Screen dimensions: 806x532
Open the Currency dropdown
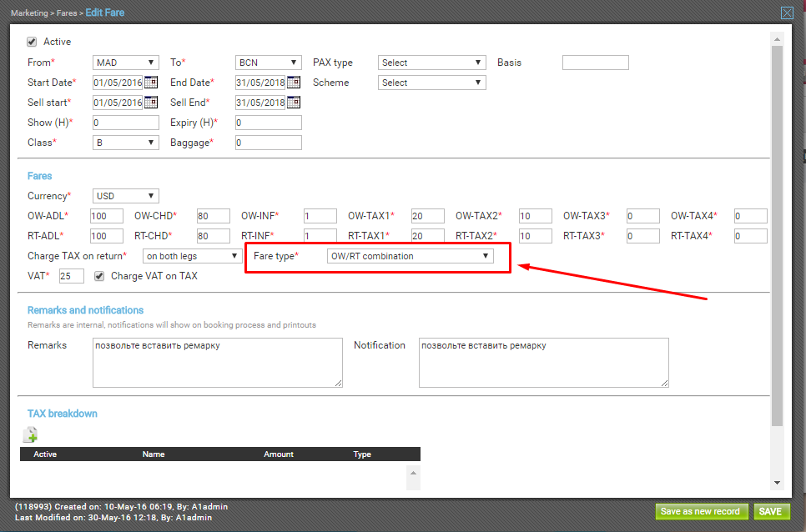pos(125,196)
